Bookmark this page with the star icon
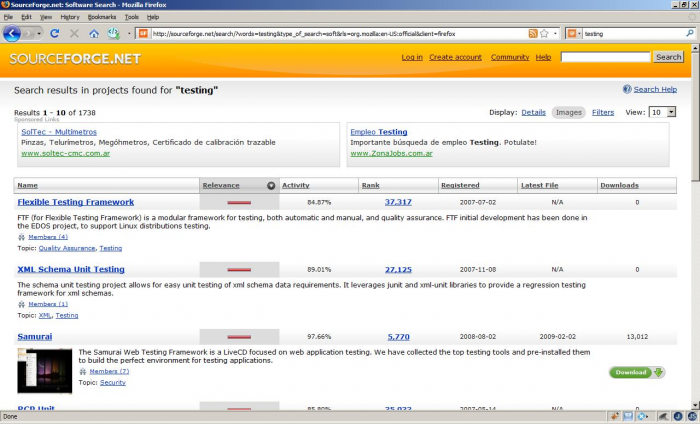This screenshot has height=424, width=700. click(x=544, y=33)
